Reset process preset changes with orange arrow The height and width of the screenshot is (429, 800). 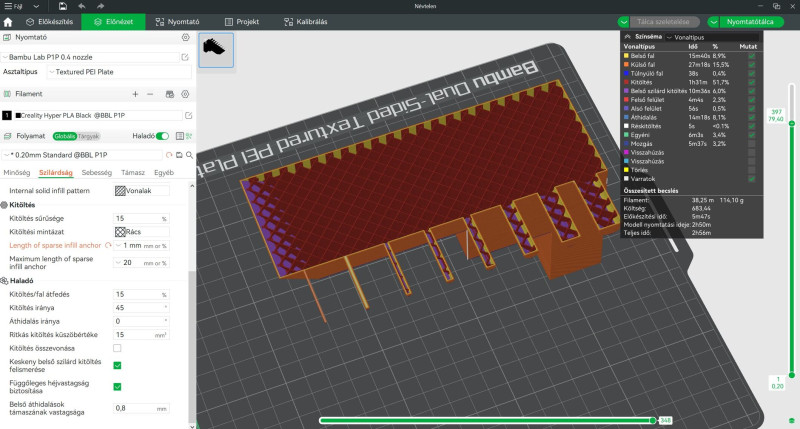coord(169,155)
